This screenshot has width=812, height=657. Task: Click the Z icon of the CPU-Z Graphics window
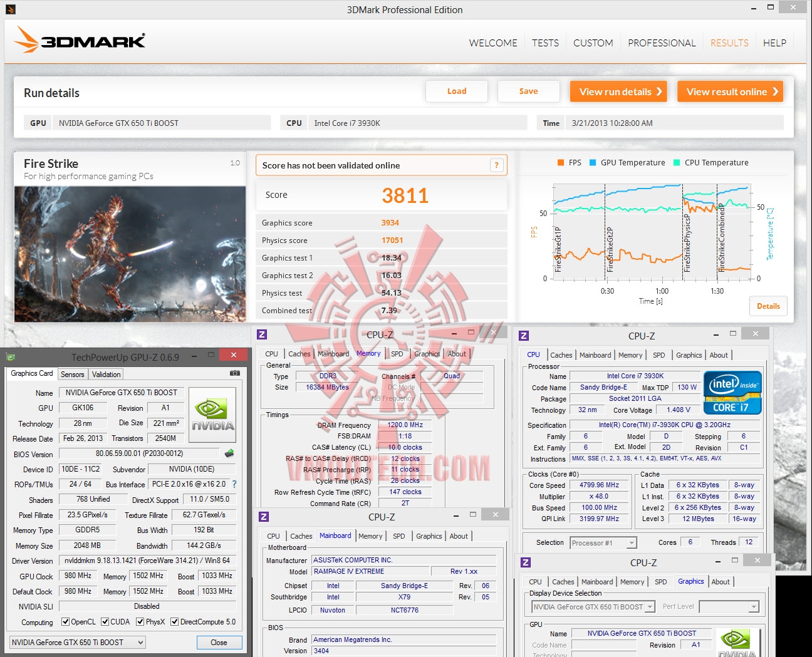click(526, 562)
